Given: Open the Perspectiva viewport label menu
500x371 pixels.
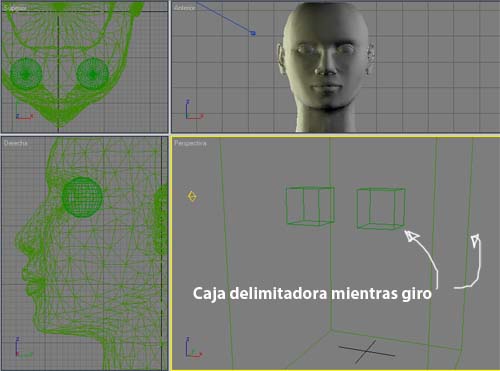Looking at the screenshot, I should tap(190, 143).
